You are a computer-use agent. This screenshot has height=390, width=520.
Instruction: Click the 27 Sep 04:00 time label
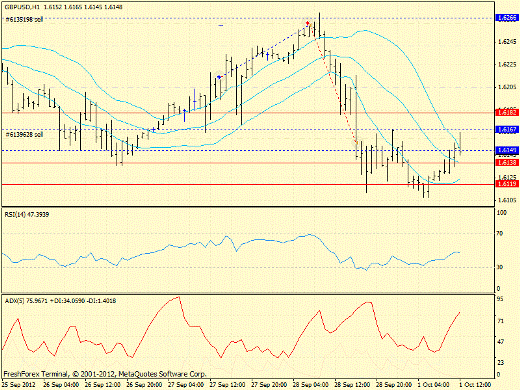click(186, 385)
